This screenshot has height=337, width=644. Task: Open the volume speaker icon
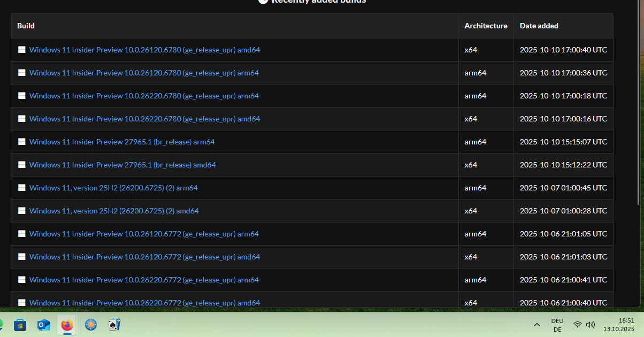click(x=591, y=325)
